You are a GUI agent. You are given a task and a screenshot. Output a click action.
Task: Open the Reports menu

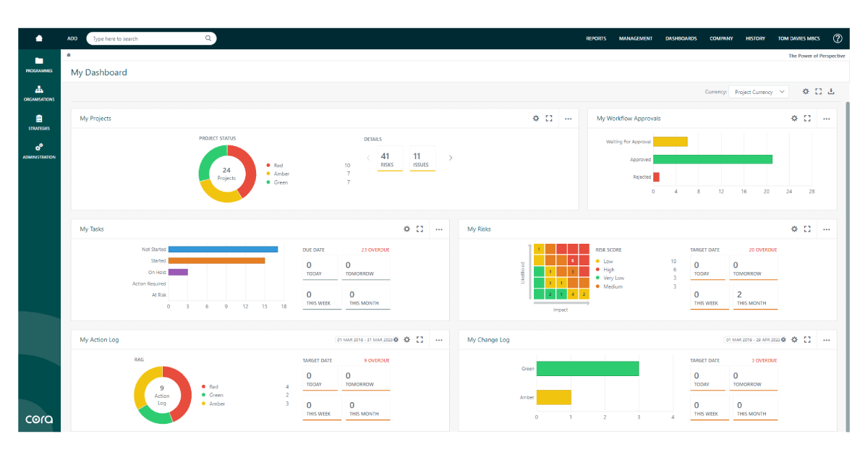tap(596, 38)
